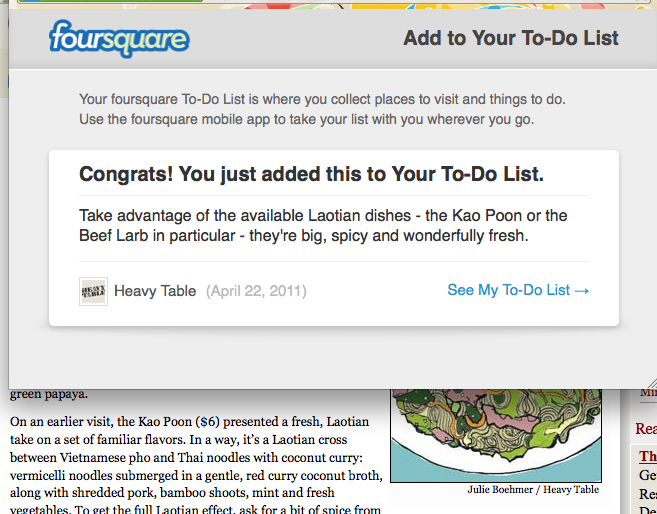Click the Heavy Table author name

(x=156, y=291)
